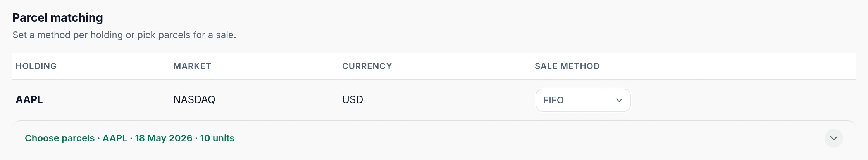Click the Choose parcels AAPL header text
The image size is (868, 160).
pos(129,138)
